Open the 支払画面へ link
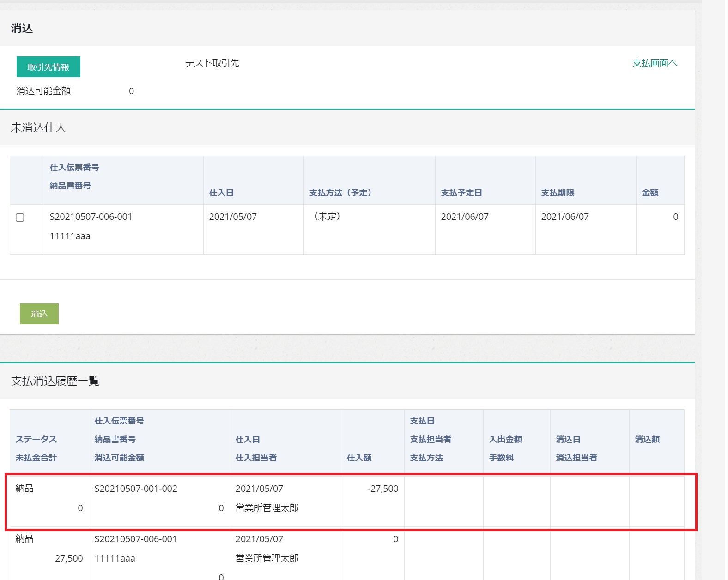The height and width of the screenshot is (580, 728). click(655, 63)
